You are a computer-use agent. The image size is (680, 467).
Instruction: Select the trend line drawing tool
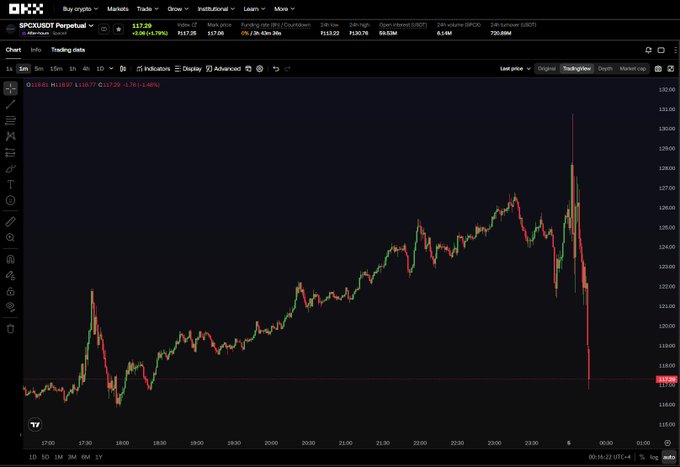tap(10, 104)
